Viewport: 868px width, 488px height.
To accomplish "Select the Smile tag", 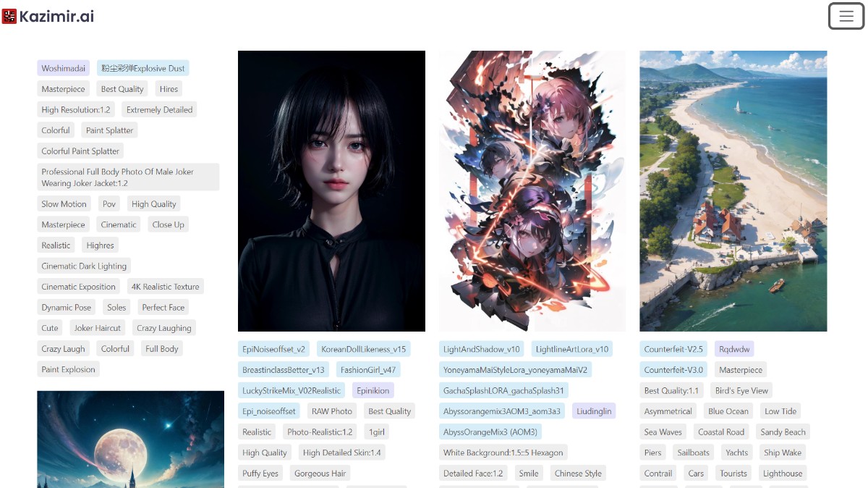I will click(529, 474).
